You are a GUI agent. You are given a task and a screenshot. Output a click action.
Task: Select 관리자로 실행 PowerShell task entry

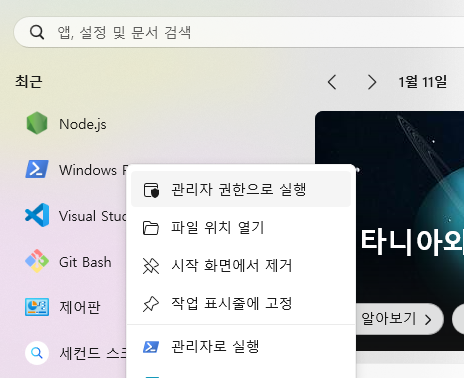click(241, 347)
